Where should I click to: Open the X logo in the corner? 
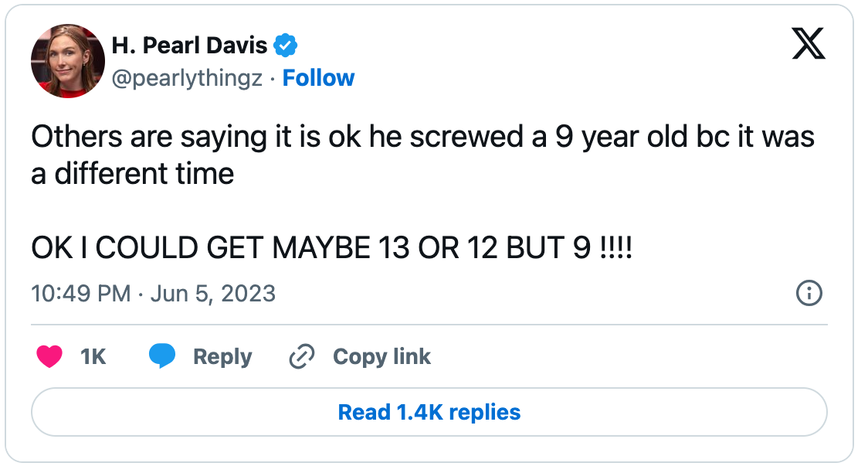tap(809, 43)
